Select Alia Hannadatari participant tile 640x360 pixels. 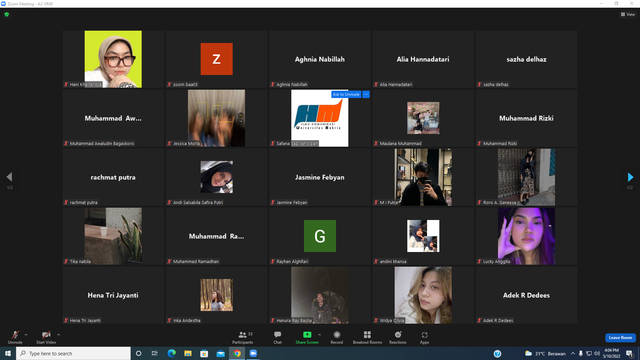pos(423,59)
